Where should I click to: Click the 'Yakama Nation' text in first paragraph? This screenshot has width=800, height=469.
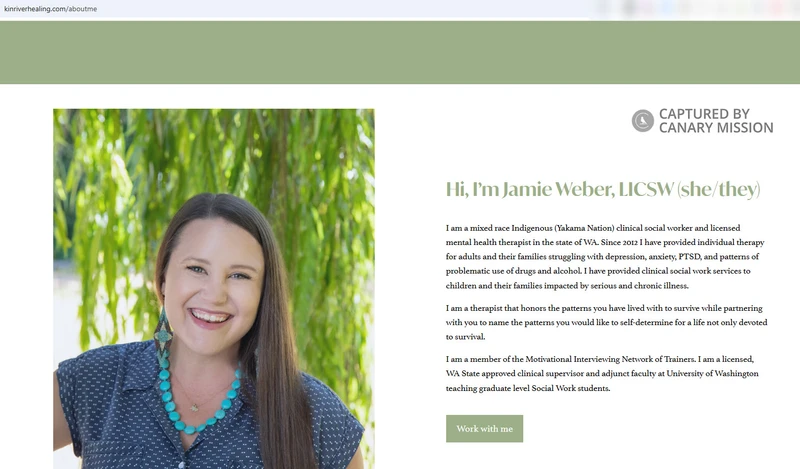coord(584,228)
